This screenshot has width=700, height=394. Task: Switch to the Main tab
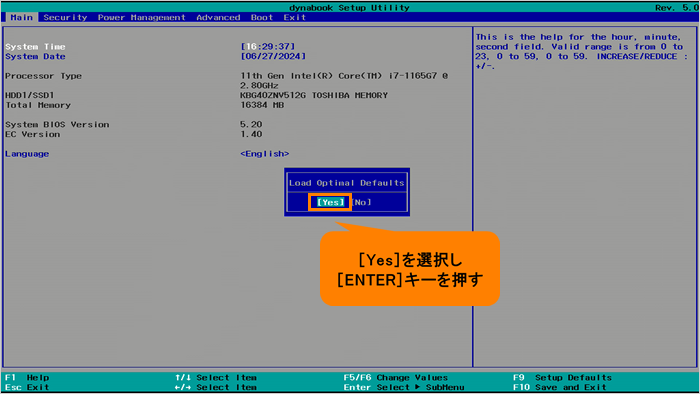click(21, 17)
